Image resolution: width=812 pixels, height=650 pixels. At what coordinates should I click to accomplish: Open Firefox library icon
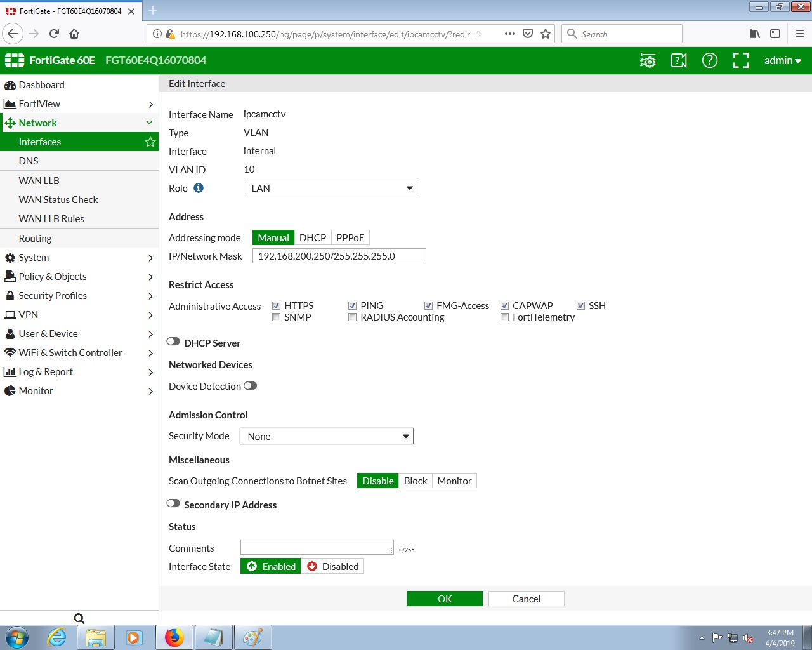pos(755,34)
